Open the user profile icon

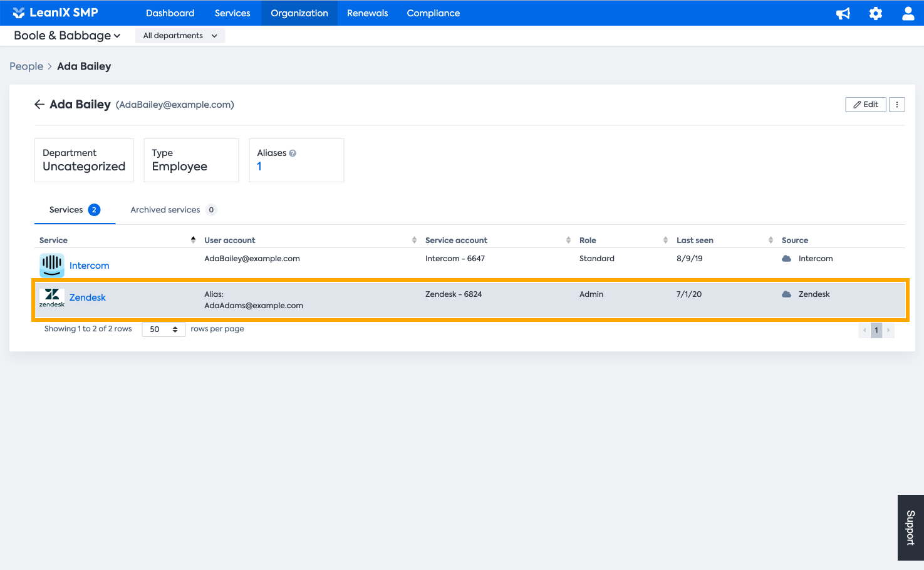pos(908,13)
